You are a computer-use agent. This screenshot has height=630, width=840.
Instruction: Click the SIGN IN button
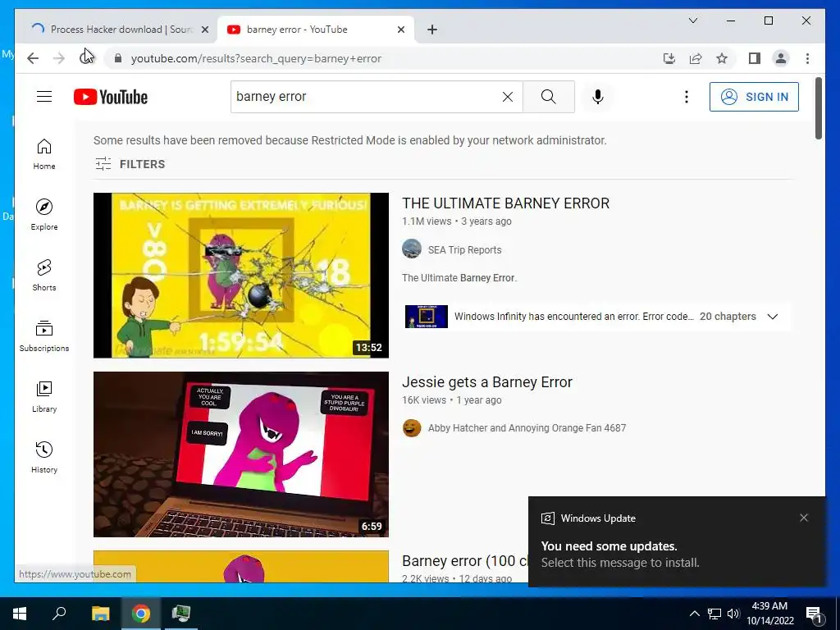[755, 97]
